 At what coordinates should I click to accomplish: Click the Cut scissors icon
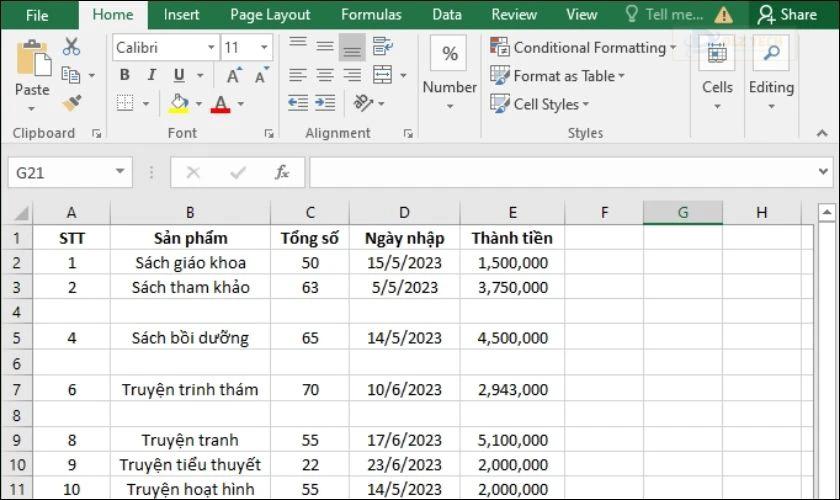coord(71,47)
